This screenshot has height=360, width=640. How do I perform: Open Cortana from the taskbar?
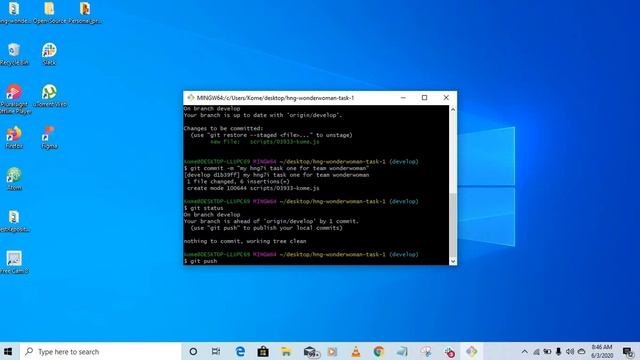click(193, 351)
